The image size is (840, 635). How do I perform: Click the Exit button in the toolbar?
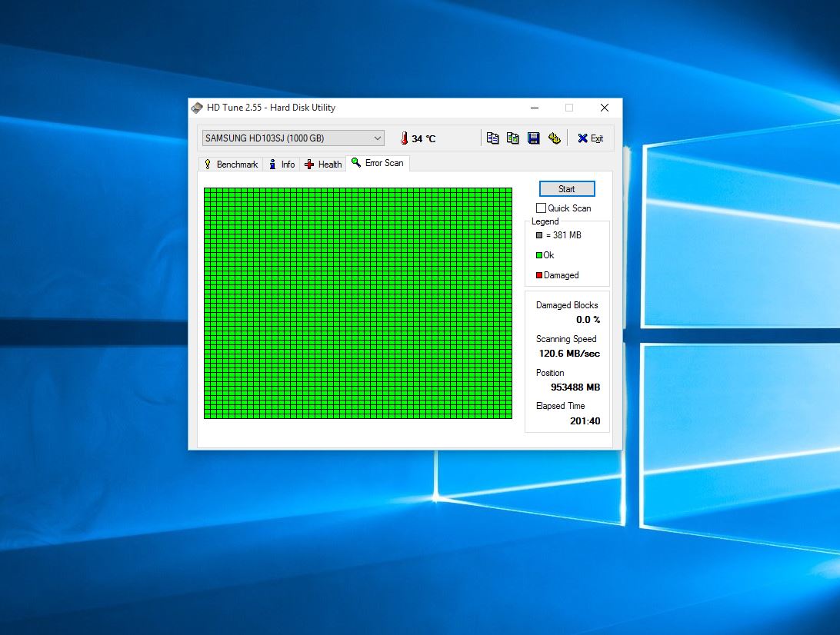pyautogui.click(x=590, y=138)
